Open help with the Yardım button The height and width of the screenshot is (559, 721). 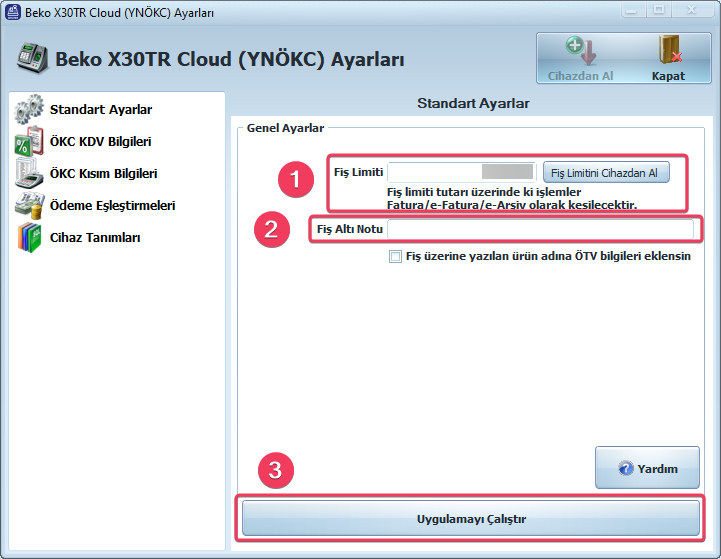(647, 468)
